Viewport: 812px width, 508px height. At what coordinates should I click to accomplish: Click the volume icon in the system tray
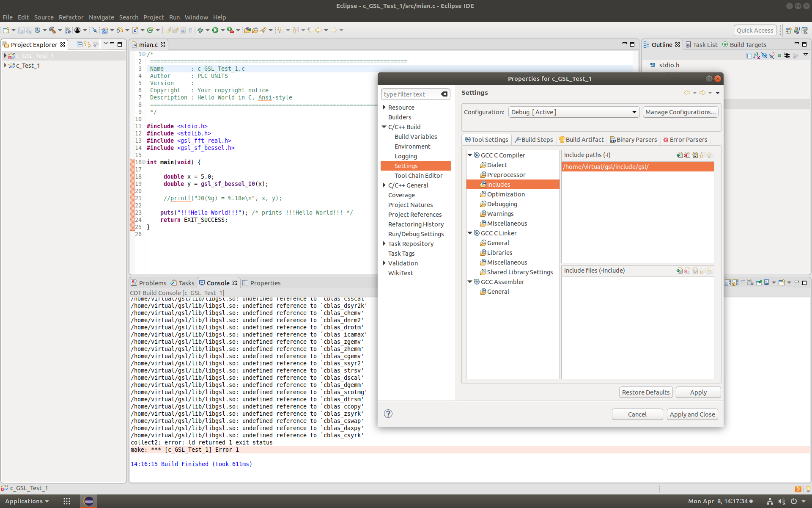pos(782,501)
